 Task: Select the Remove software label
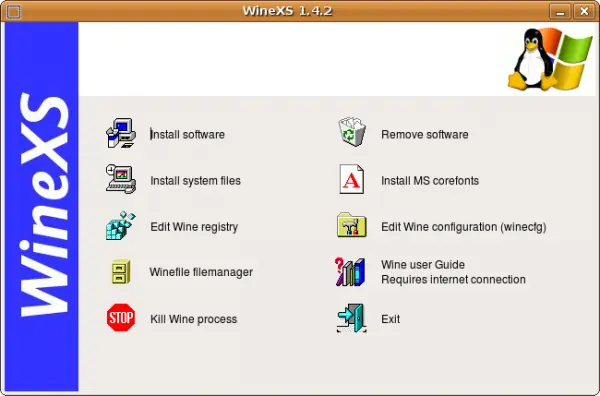point(425,135)
